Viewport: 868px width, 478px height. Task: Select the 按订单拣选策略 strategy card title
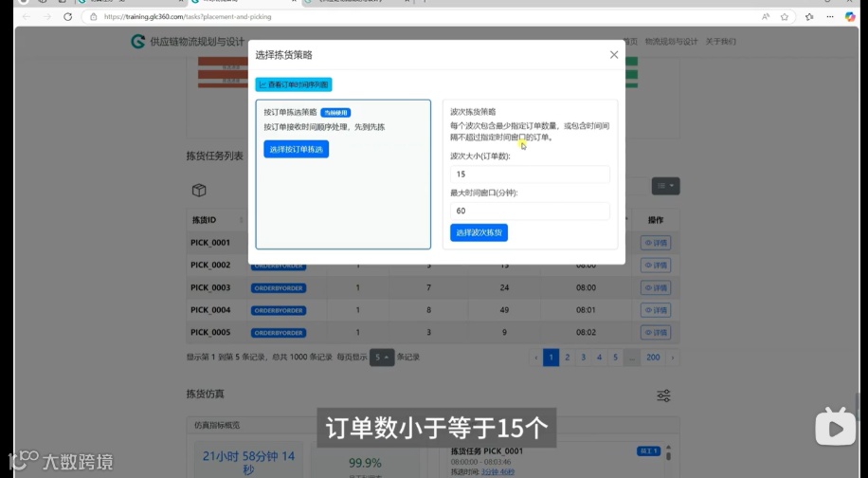(290, 112)
